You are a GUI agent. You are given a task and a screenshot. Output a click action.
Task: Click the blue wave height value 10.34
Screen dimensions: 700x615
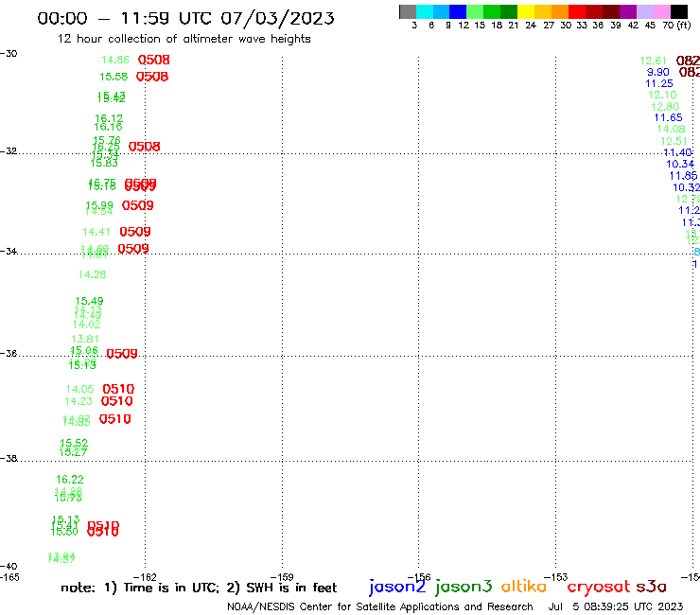[x=680, y=165]
